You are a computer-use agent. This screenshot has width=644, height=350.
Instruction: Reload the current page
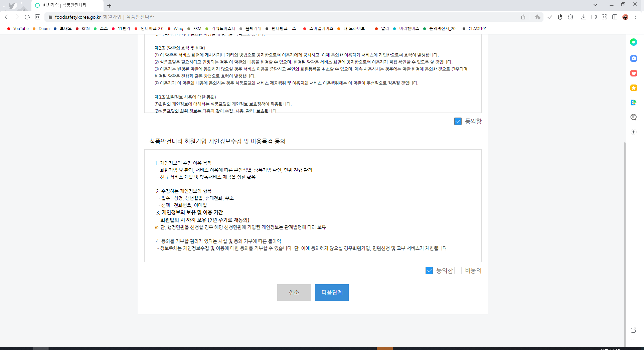(27, 17)
